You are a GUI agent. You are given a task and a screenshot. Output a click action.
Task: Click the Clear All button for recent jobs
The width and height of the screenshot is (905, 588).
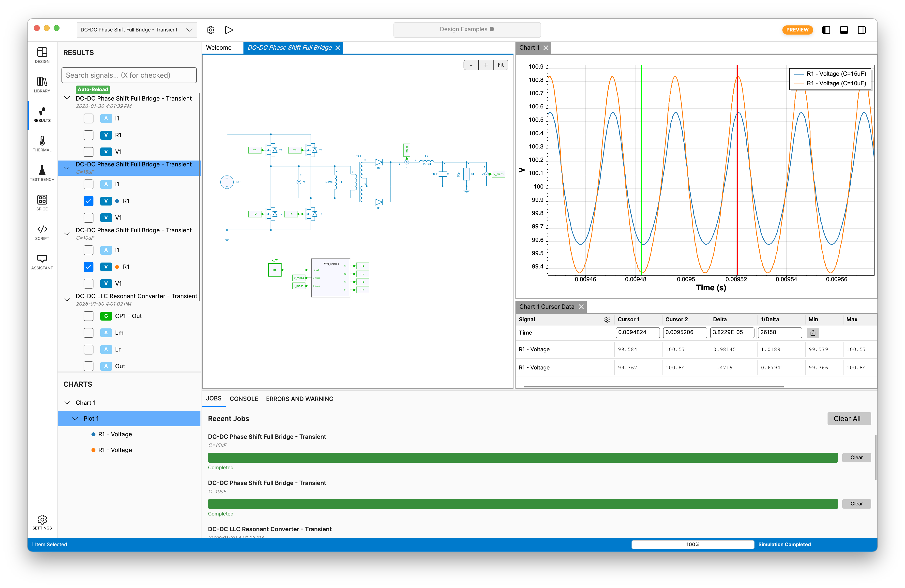pyautogui.click(x=849, y=418)
